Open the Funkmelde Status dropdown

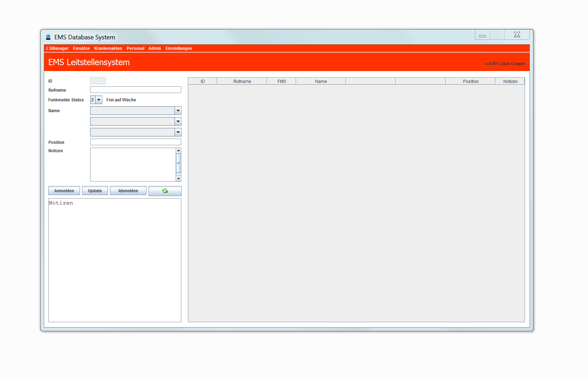click(99, 100)
